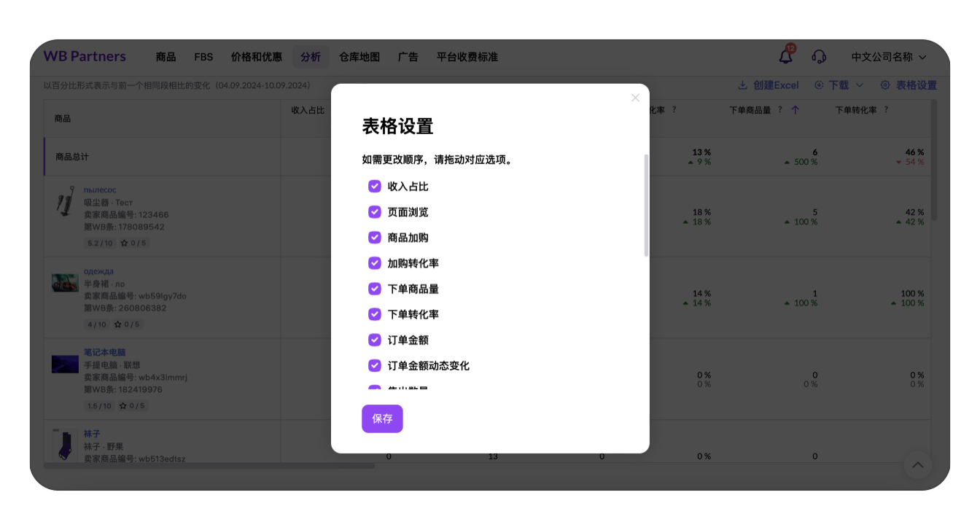
Task: Click the 创建Excel button
Action: pyautogui.click(x=768, y=85)
